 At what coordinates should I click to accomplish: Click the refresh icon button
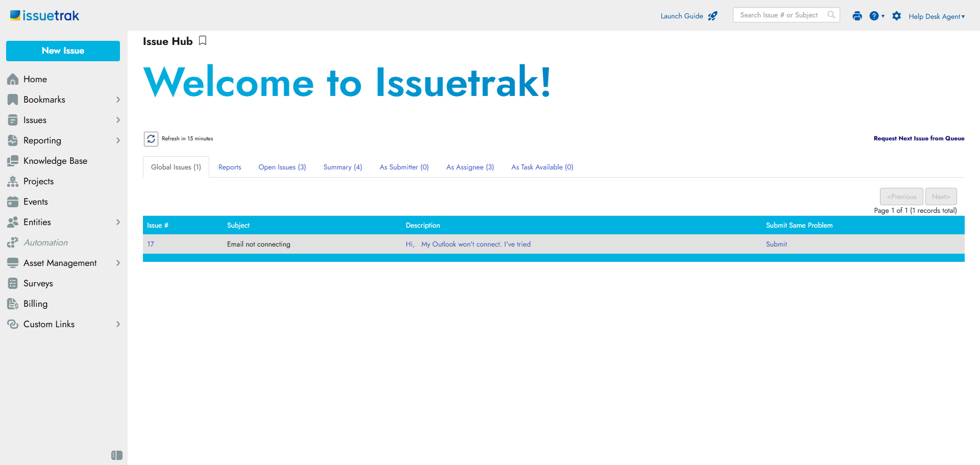[151, 139]
